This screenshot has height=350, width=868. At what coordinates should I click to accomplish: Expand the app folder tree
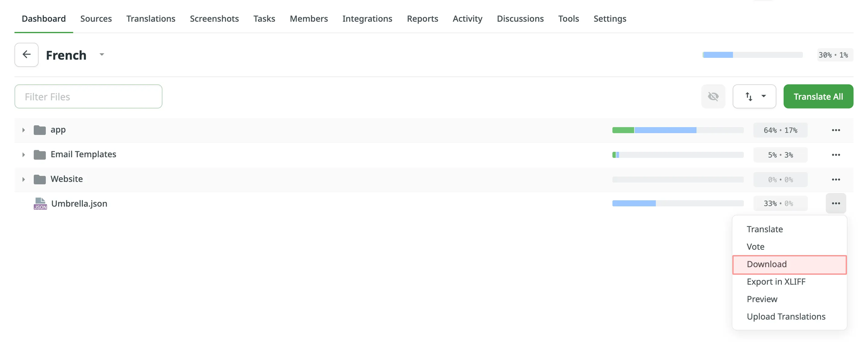coord(23,130)
